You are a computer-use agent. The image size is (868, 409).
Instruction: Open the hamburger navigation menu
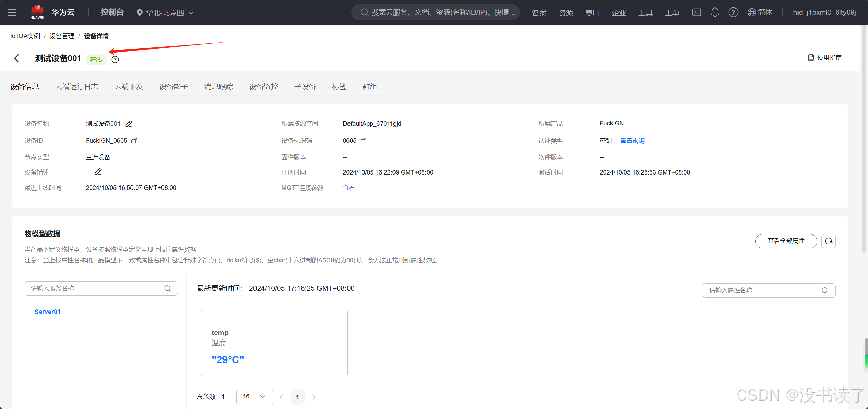point(12,12)
